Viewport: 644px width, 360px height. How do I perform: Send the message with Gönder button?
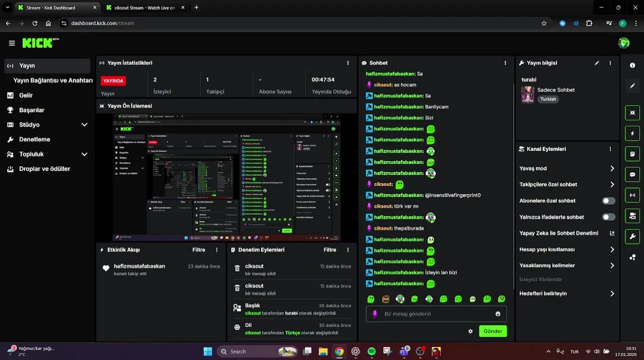click(x=493, y=331)
